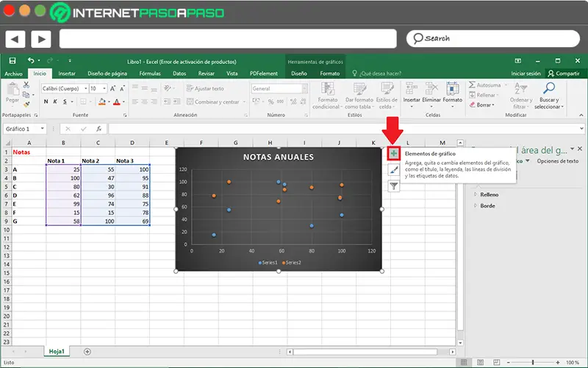
Task: Click the browser Search field
Action: [x=492, y=39]
